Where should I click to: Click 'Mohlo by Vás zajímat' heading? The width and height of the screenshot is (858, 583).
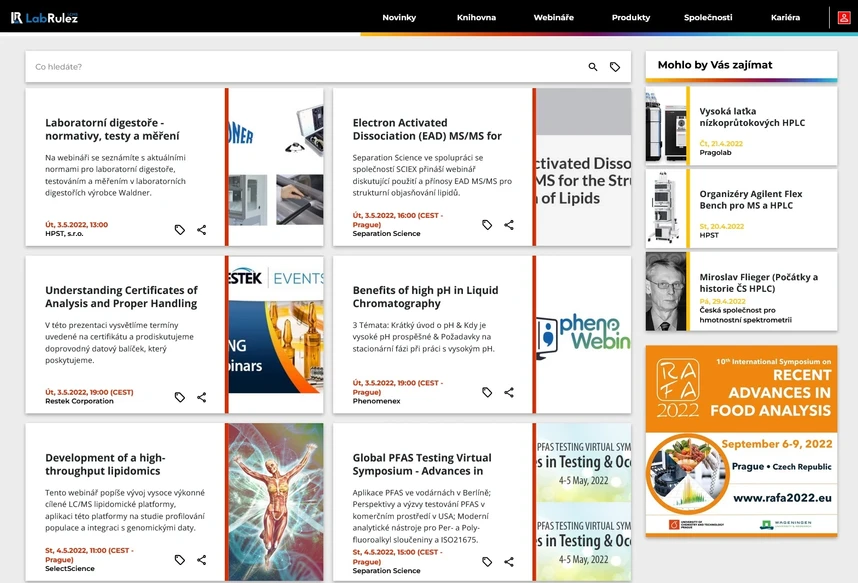(715, 65)
